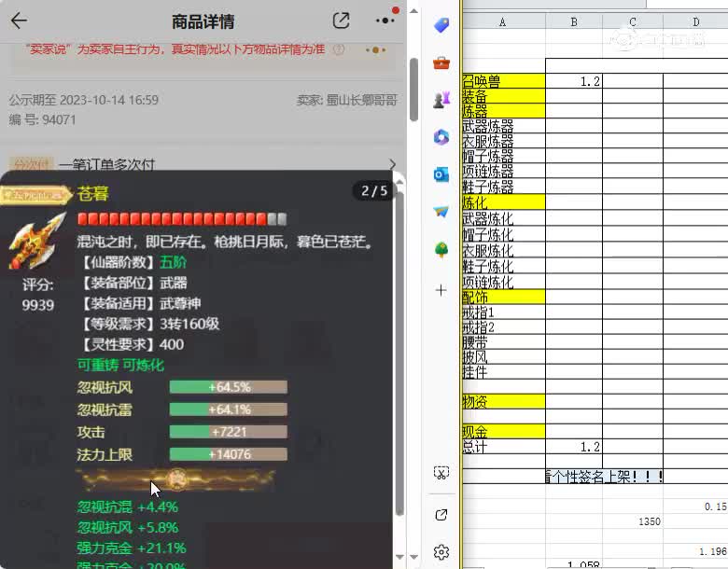Select the yellow 配饰 cell
The image size is (728, 569).
(x=503, y=297)
